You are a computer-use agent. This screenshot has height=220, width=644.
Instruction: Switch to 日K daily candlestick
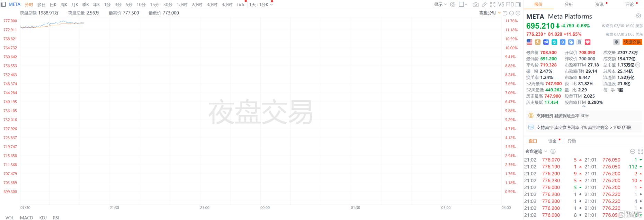pos(53,4)
